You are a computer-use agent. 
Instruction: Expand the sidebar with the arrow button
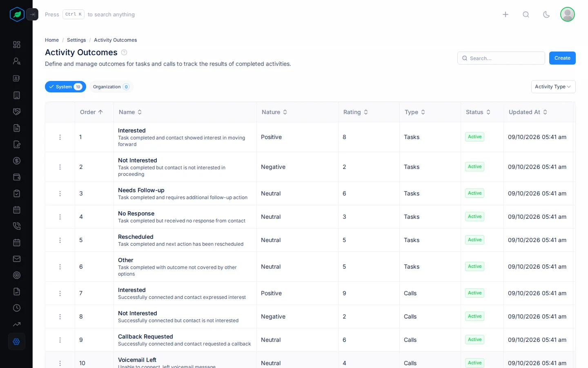[32, 14]
